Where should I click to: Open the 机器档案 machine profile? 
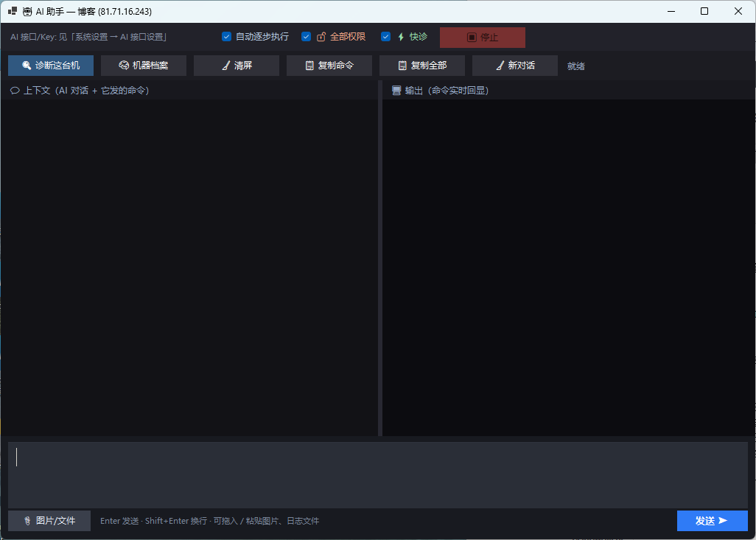pyautogui.click(x=144, y=66)
